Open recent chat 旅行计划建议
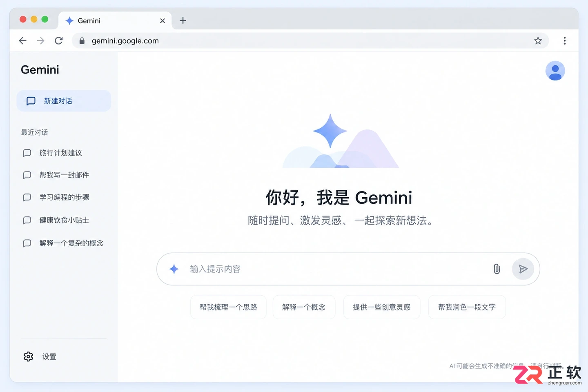 click(61, 153)
